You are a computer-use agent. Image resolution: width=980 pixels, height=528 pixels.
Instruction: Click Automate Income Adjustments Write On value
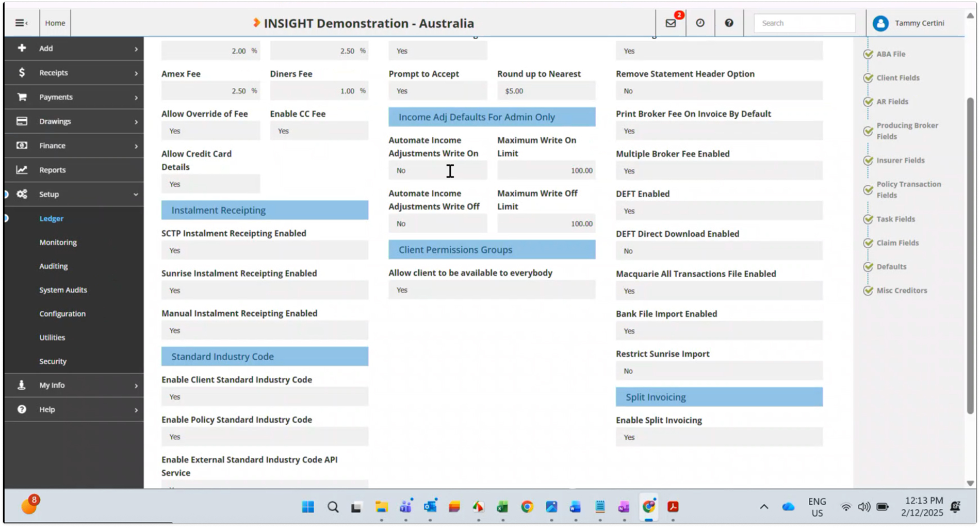pyautogui.click(x=437, y=170)
